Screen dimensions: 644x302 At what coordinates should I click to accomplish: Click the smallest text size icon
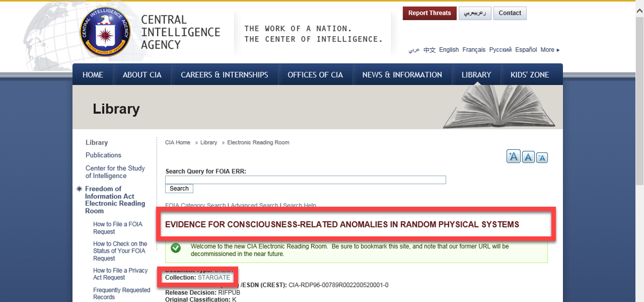542,158
